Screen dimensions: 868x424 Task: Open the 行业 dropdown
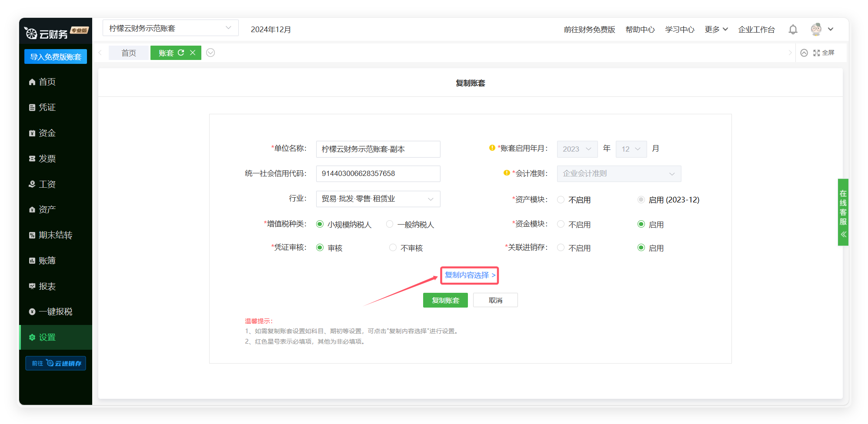[x=377, y=199]
